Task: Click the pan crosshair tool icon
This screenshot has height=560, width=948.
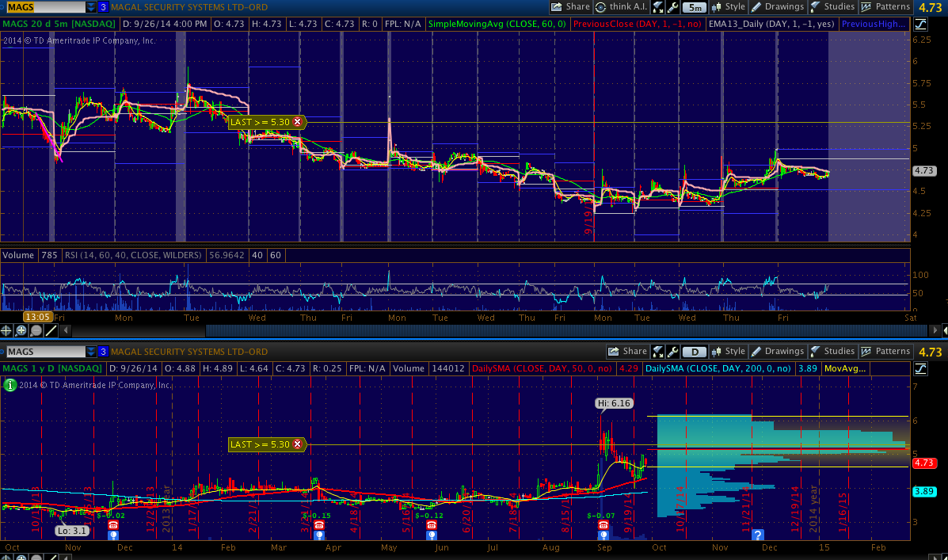Action: click(x=8, y=330)
